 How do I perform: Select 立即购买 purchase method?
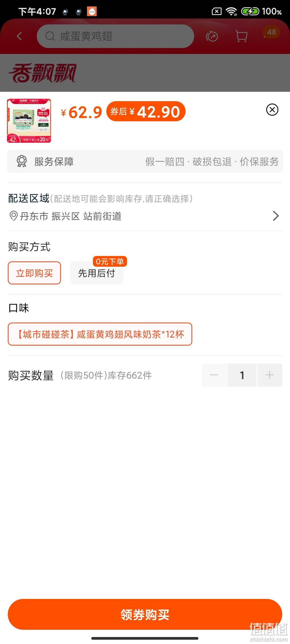pyautogui.click(x=34, y=273)
